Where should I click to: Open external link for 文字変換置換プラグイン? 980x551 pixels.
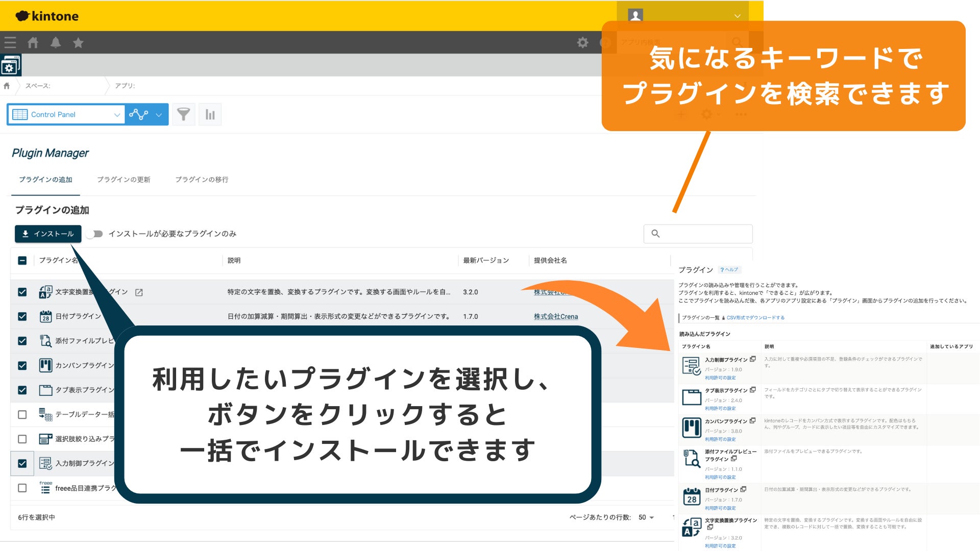139,292
